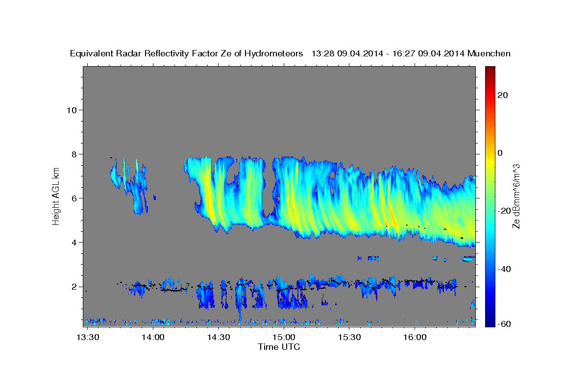Click the colorbar label -60
588x392 pixels.
(x=505, y=324)
